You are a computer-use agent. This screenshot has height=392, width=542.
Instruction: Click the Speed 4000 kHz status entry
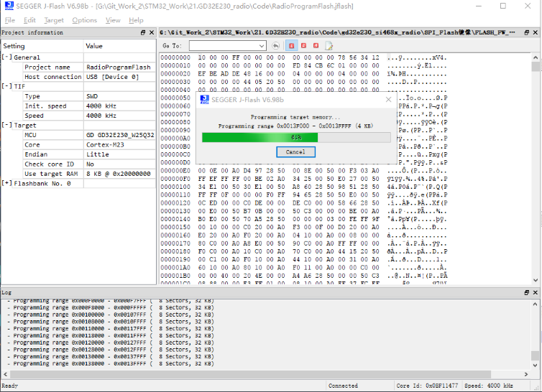coord(488,386)
